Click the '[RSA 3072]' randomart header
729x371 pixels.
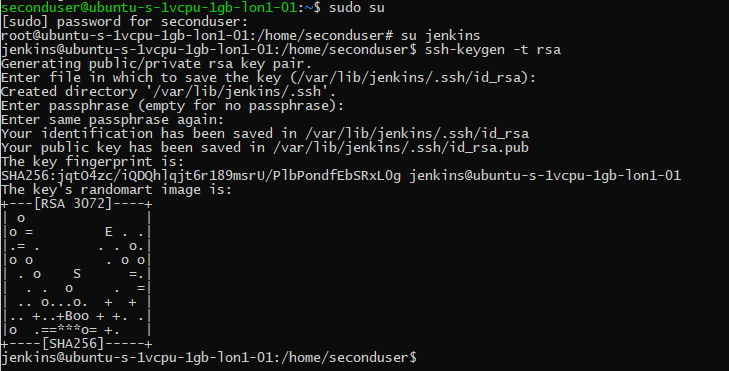click(x=73, y=204)
